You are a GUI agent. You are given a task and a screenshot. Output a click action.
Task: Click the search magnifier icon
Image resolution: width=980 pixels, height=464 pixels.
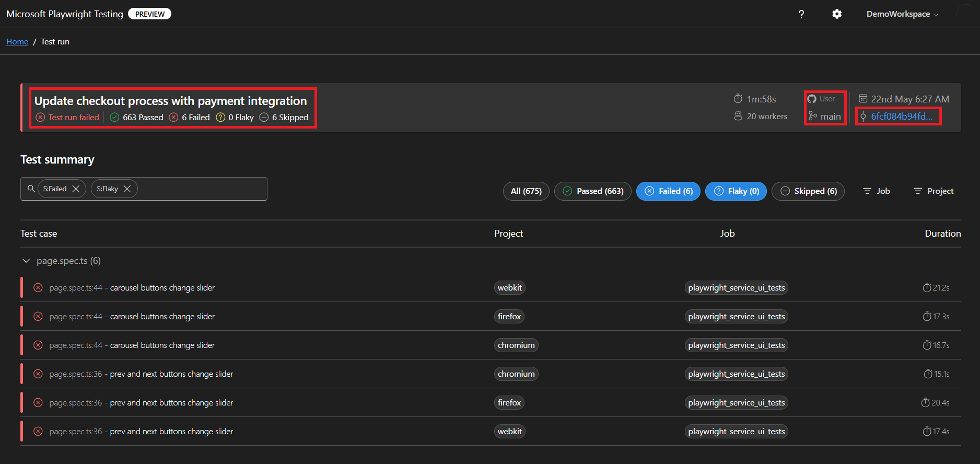point(31,189)
